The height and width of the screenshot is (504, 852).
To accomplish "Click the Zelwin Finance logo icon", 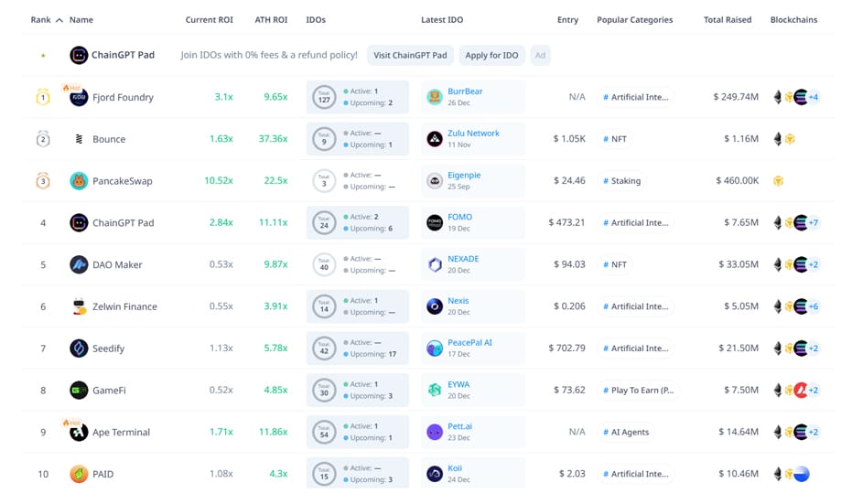I will (79, 306).
